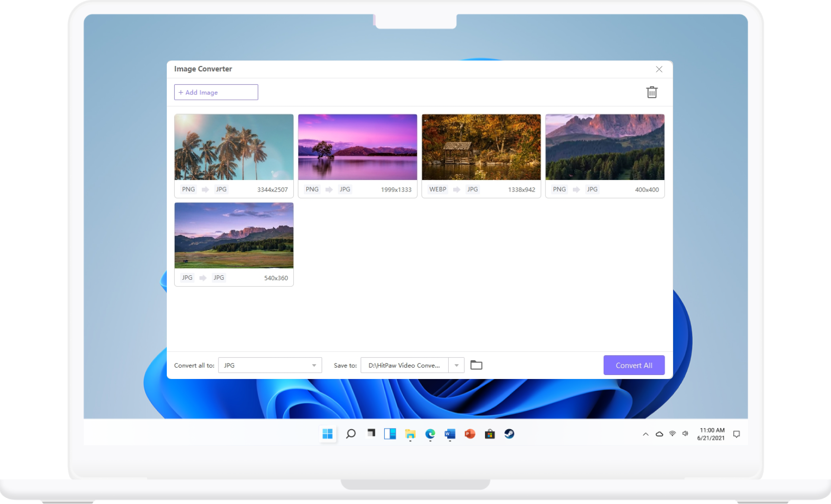Viewport: 831px width, 504px height.
Task: Open the Wi-Fi network tray icon
Action: 673,434
